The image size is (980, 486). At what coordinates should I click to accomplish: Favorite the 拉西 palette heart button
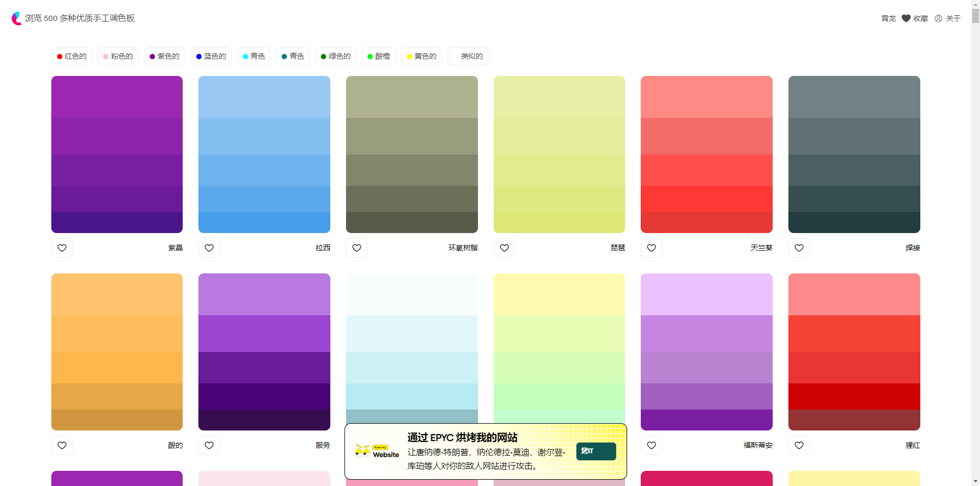click(209, 248)
